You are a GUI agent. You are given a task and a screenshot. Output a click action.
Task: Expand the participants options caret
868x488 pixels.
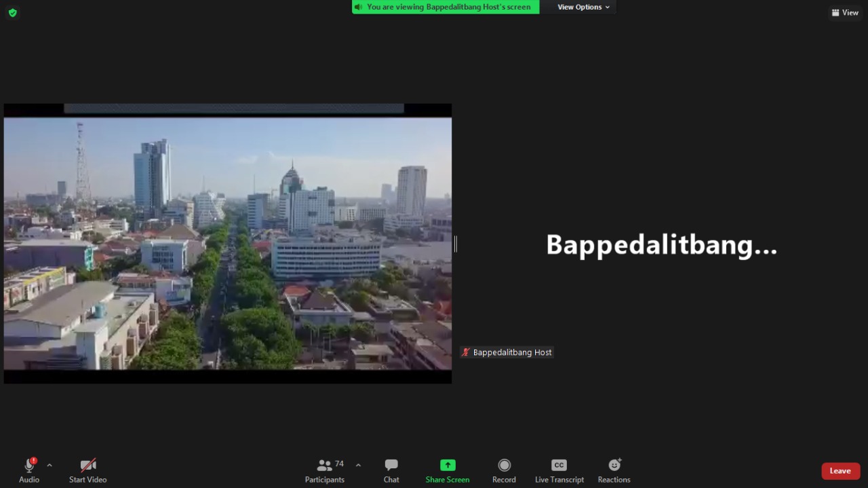[x=358, y=466]
